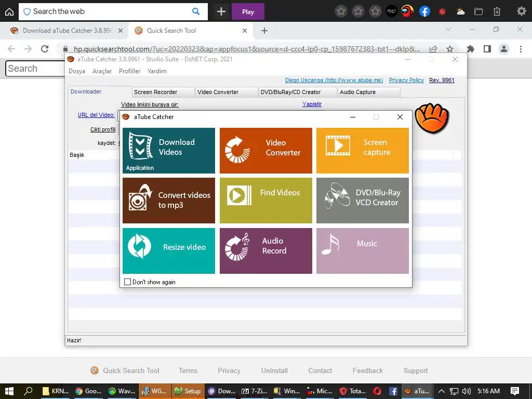Click the share page icon in address bar

(433, 49)
